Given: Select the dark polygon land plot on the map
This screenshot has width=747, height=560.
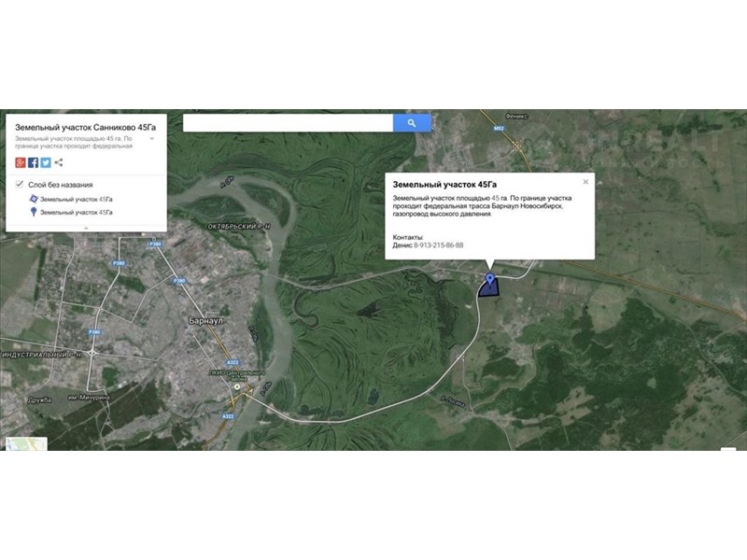Looking at the screenshot, I should [486, 290].
